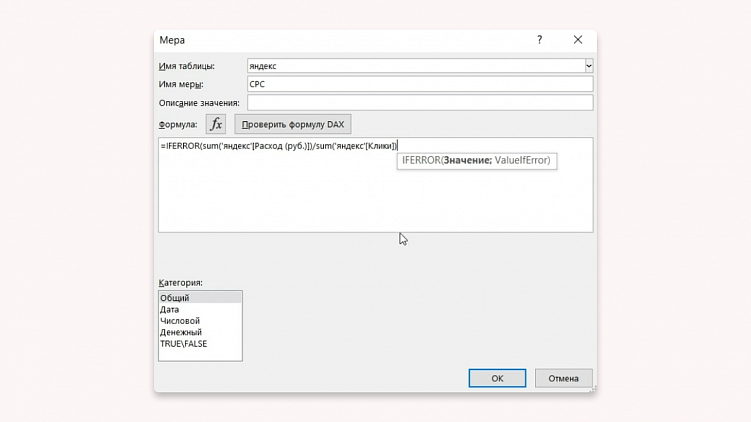Image resolution: width=751 pixels, height=422 pixels.
Task: Click the IFERROR syntax tooltip
Action: [477, 160]
